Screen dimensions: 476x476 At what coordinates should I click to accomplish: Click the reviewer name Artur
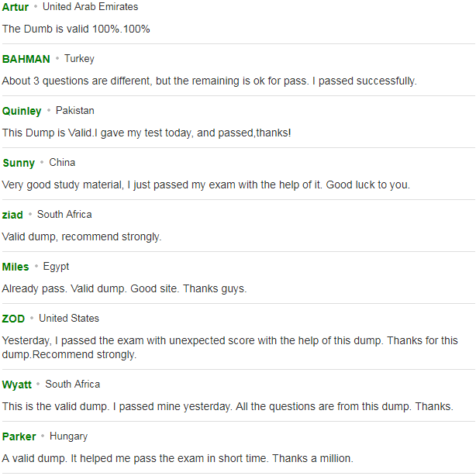click(16, 7)
